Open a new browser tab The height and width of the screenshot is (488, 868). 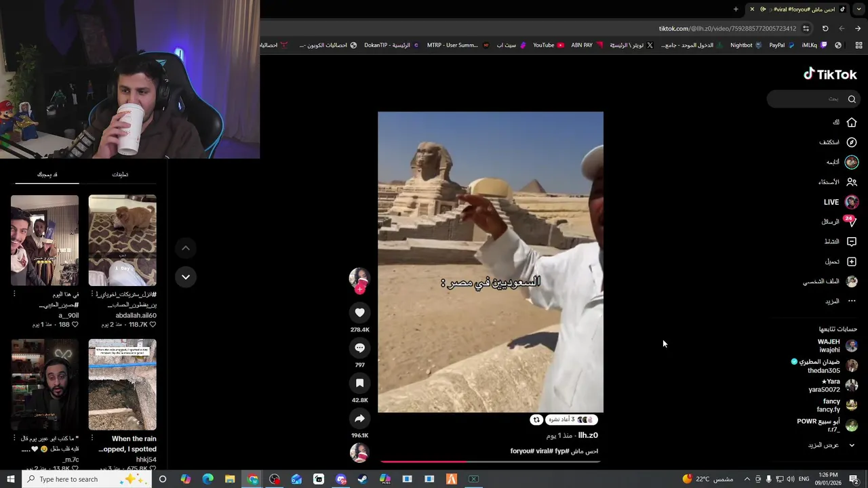click(x=736, y=9)
